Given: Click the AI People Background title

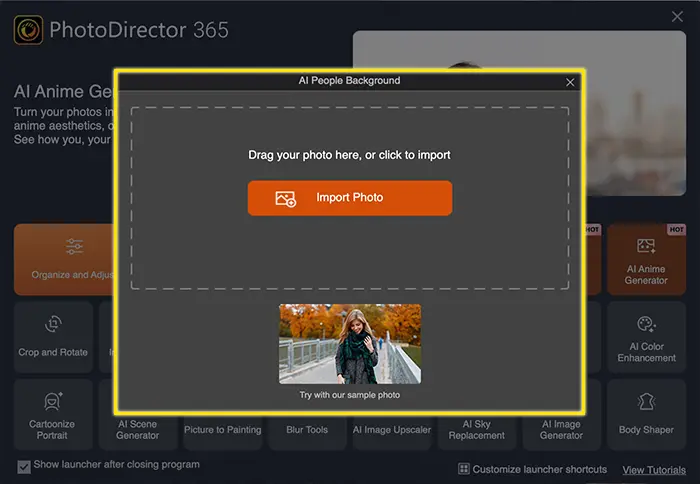Looking at the screenshot, I should [349, 81].
